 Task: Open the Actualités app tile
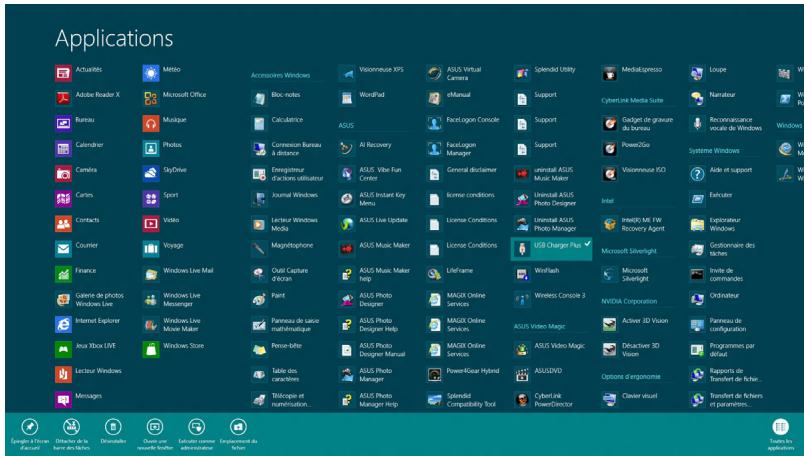[79, 73]
